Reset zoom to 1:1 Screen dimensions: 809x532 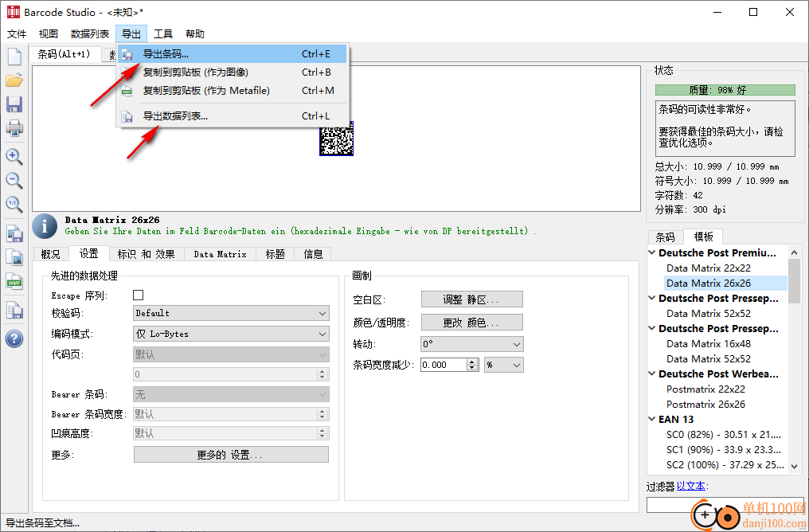(x=14, y=205)
